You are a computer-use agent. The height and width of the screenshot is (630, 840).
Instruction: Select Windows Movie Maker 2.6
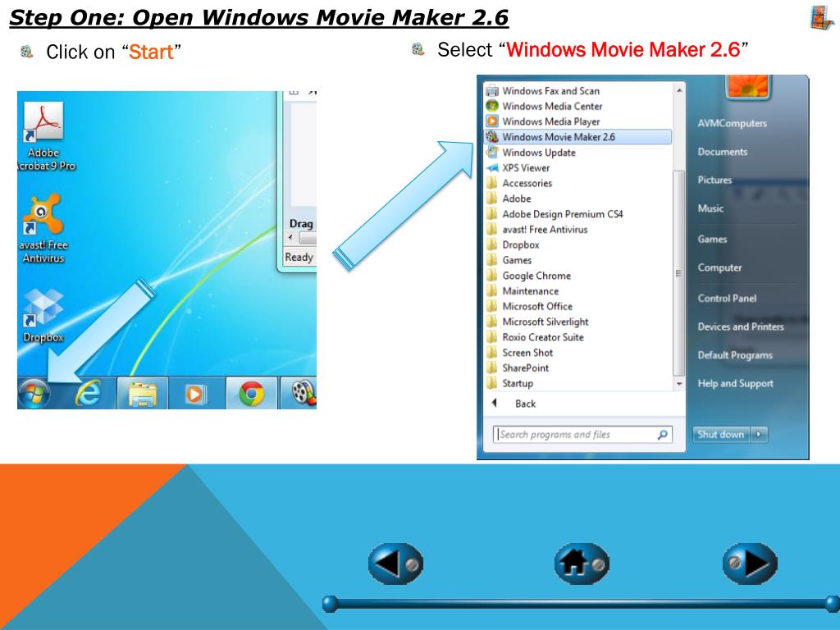pyautogui.click(x=577, y=137)
